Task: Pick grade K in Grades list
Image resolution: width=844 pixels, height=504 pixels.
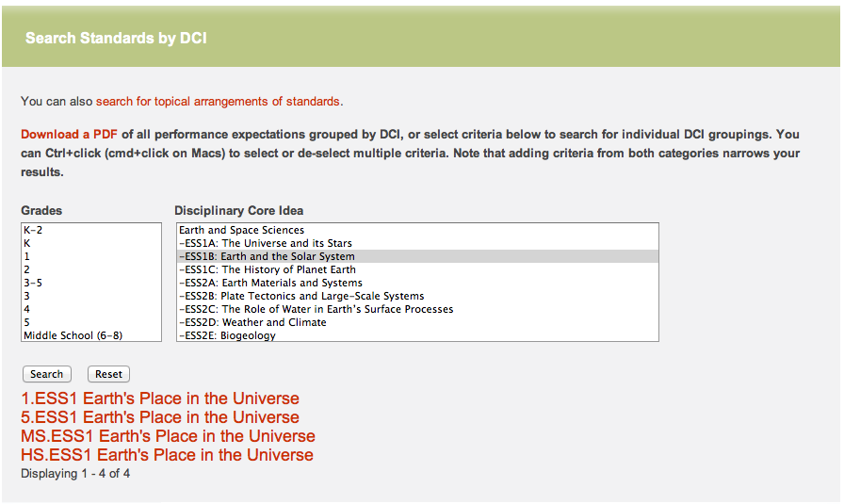Action: pyautogui.click(x=91, y=243)
